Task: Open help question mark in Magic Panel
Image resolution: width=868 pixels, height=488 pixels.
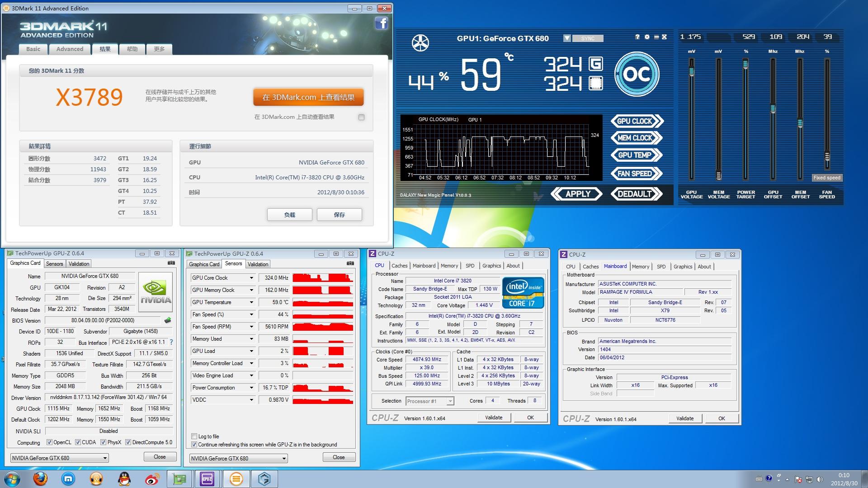Action: coord(637,37)
